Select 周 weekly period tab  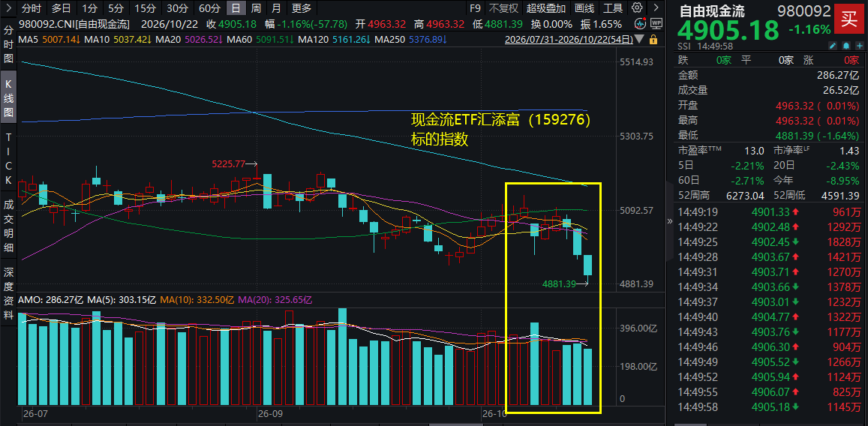[256, 8]
